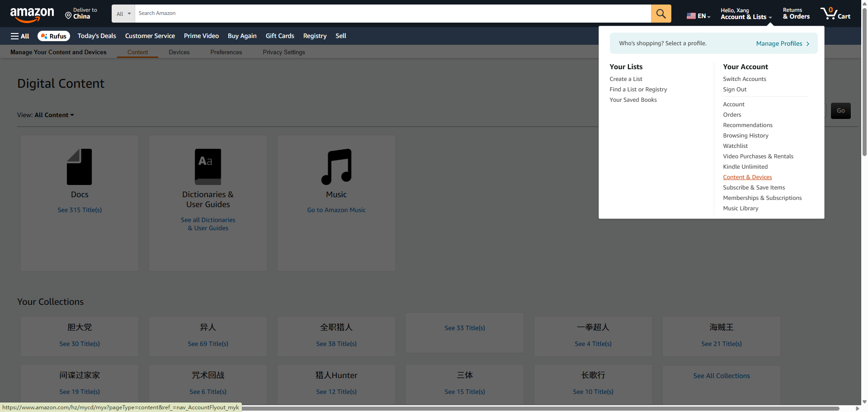868x412 pixels.
Task: Open Recommendations in flyout menu
Action: [748, 125]
